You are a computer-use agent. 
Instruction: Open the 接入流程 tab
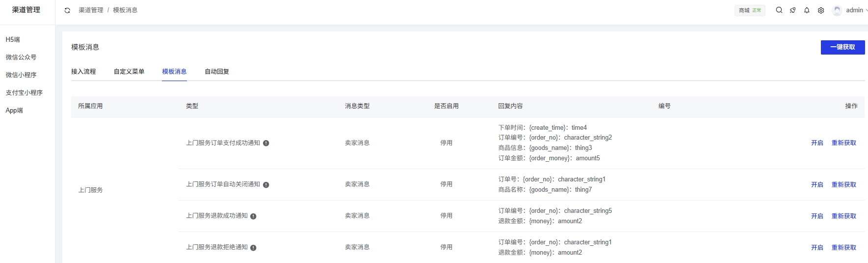[83, 72]
